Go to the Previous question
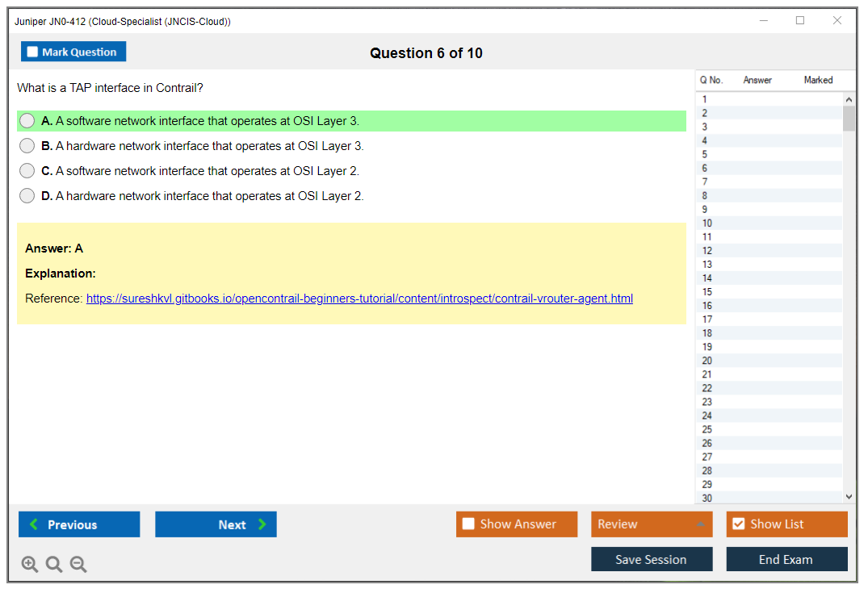 (79, 524)
